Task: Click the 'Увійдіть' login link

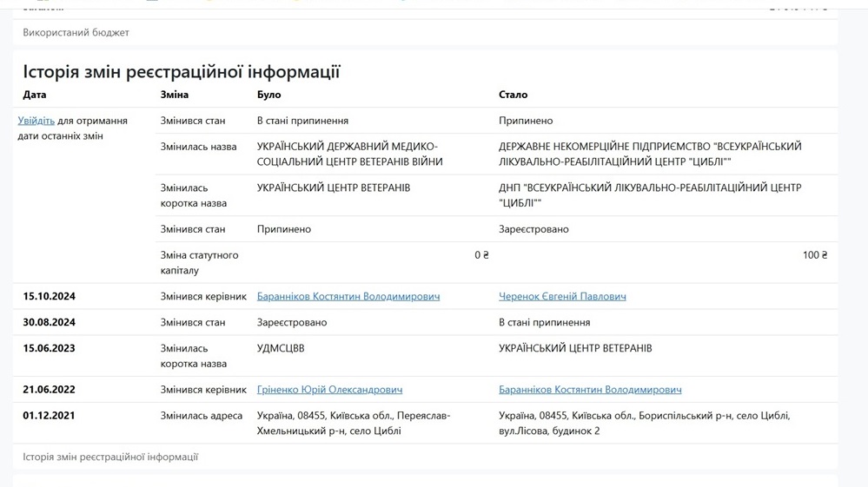Action: click(36, 121)
